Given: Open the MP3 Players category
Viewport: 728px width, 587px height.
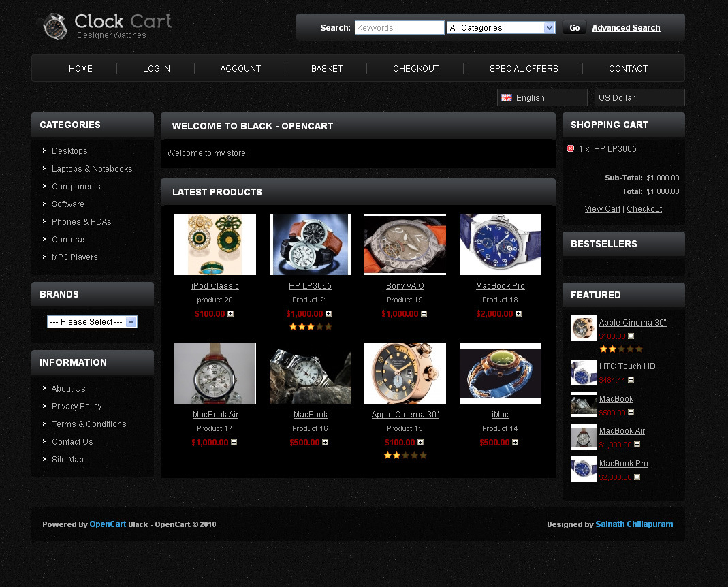Looking at the screenshot, I should [x=75, y=257].
